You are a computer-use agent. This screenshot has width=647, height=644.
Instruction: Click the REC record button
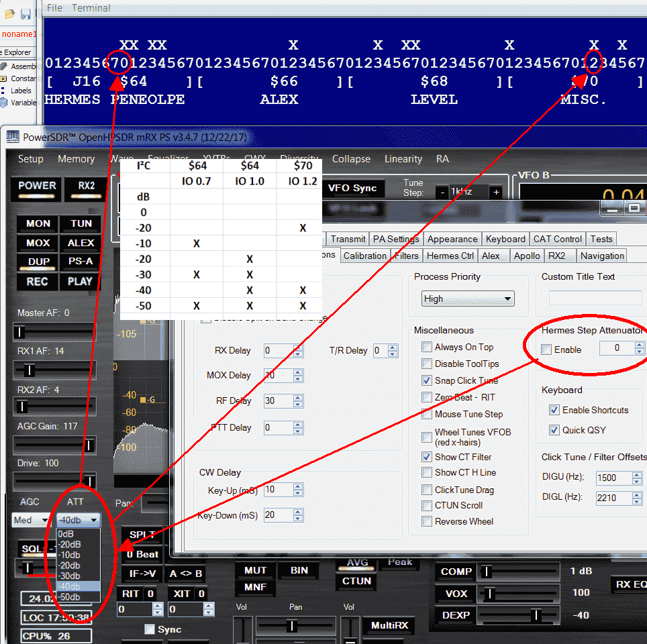coord(37,282)
